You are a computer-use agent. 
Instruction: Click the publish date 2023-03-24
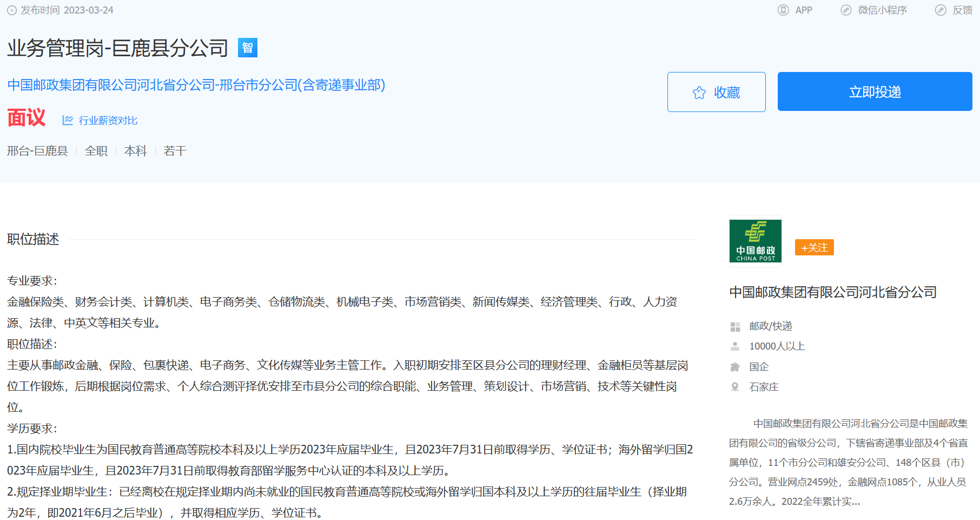pos(89,10)
